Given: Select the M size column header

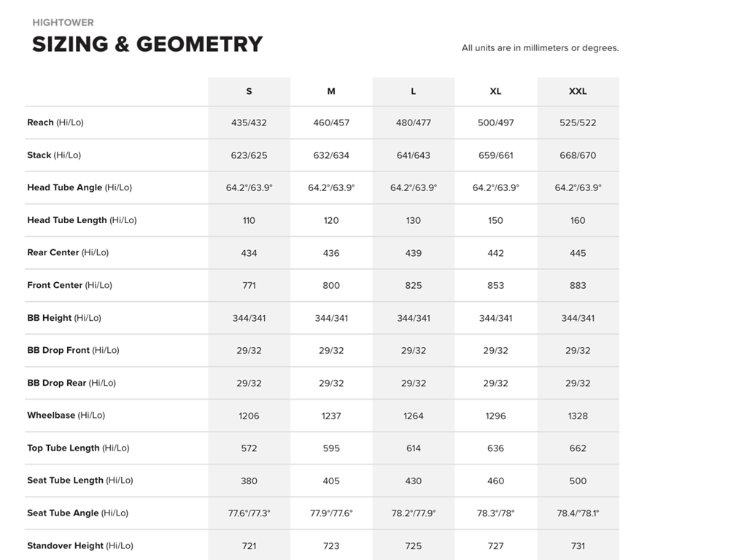Looking at the screenshot, I should [331, 92].
